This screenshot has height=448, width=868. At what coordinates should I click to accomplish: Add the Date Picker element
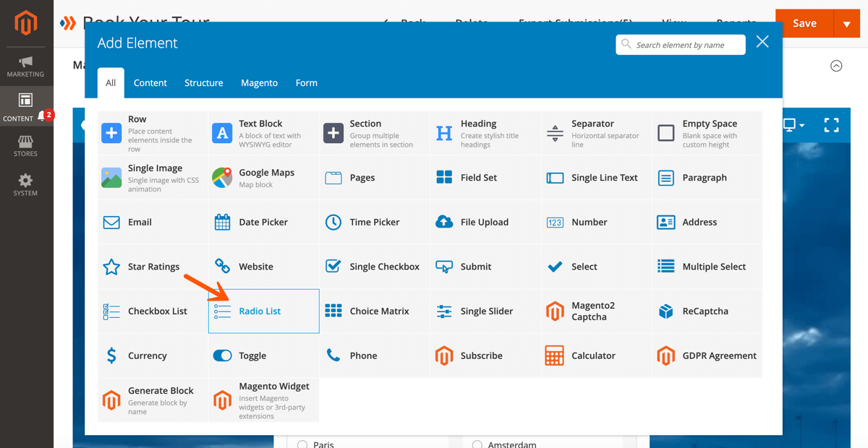(x=263, y=223)
